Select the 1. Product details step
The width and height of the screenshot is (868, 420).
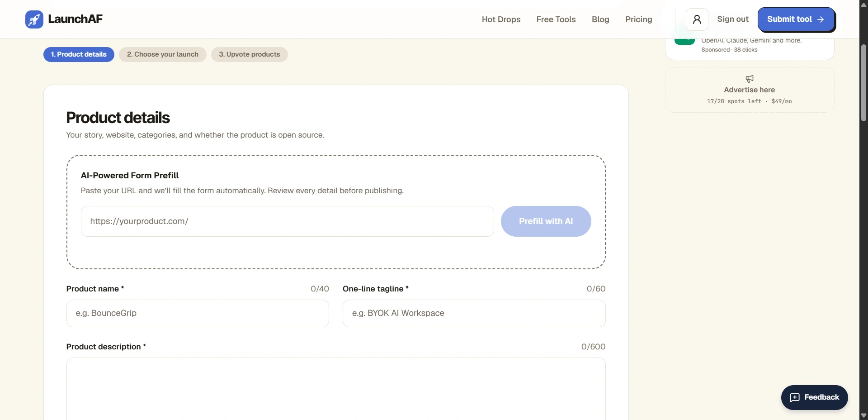(79, 54)
